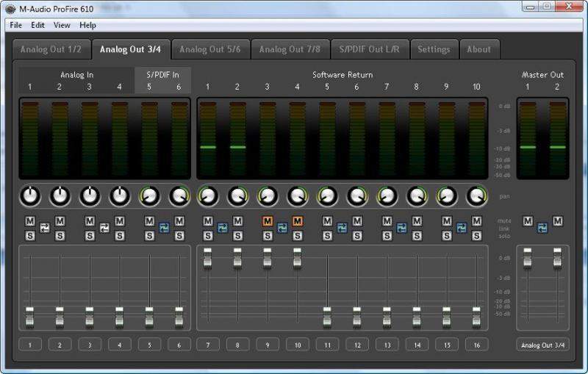Mute Master Out channel 2
The height and width of the screenshot is (374, 588).
(557, 221)
